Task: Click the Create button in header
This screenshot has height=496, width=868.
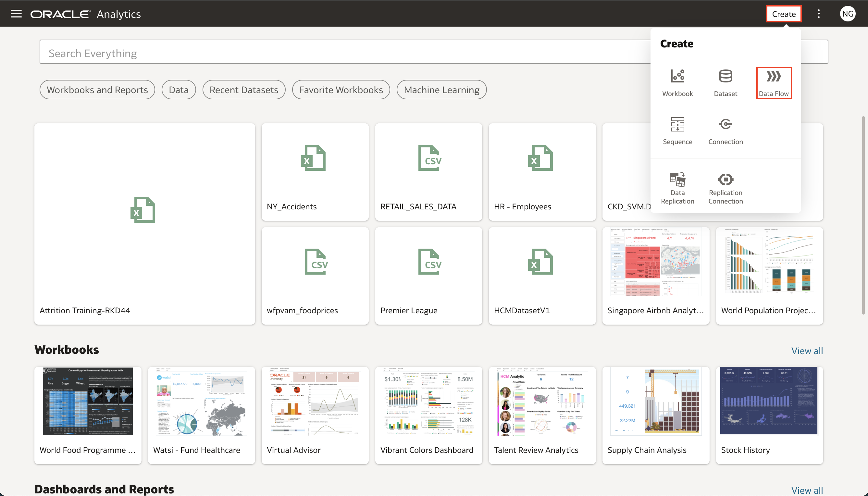Action: coord(783,14)
